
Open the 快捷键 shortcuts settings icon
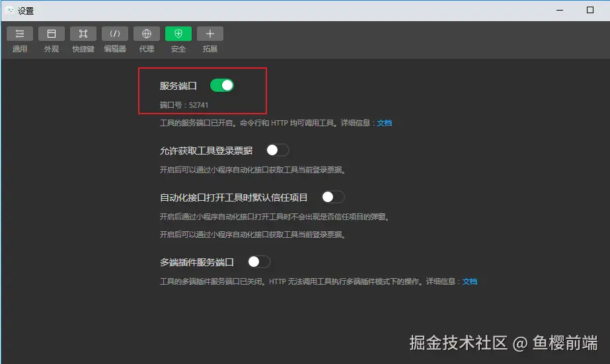click(x=83, y=34)
